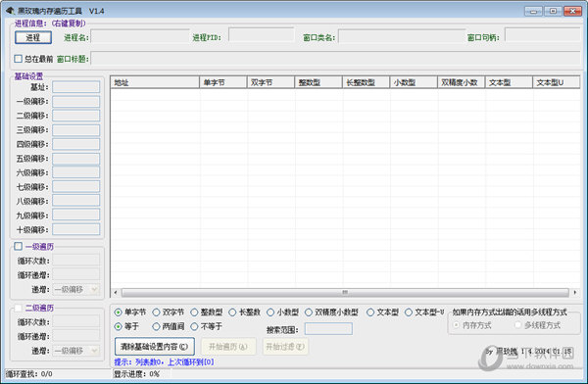Click the 九级偏移 input field
The height and width of the screenshot is (384, 588).
click(x=76, y=216)
